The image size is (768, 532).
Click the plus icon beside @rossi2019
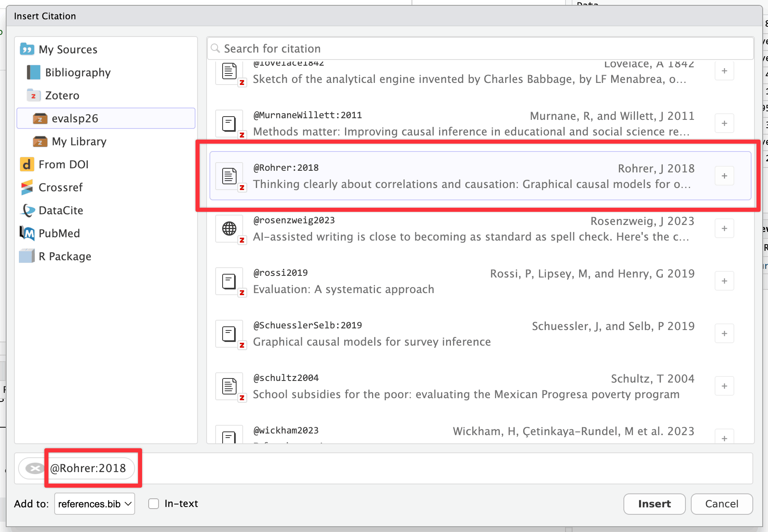click(x=724, y=281)
